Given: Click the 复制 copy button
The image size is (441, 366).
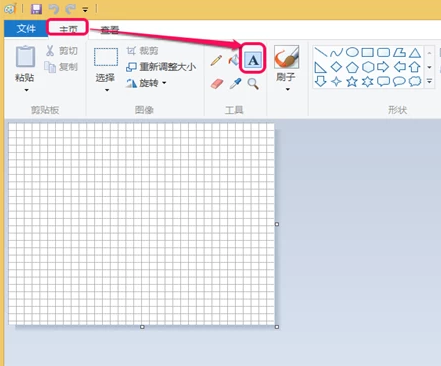Looking at the screenshot, I should (x=61, y=67).
